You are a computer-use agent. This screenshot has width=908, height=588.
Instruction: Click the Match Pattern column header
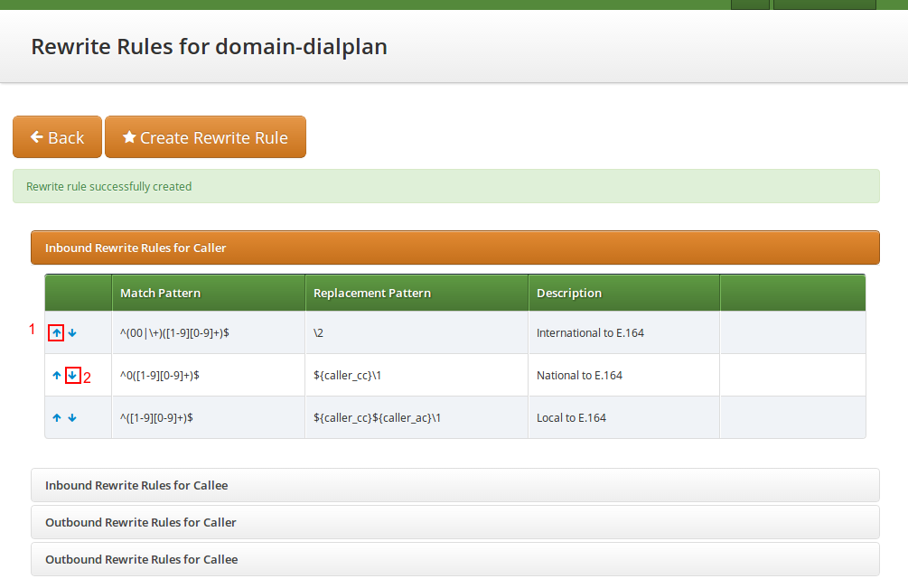161,293
